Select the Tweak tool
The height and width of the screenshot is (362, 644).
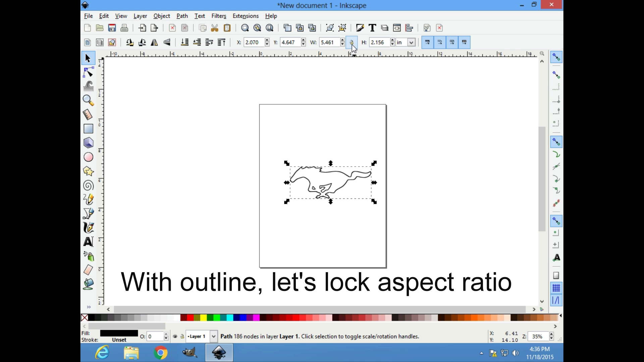click(88, 86)
